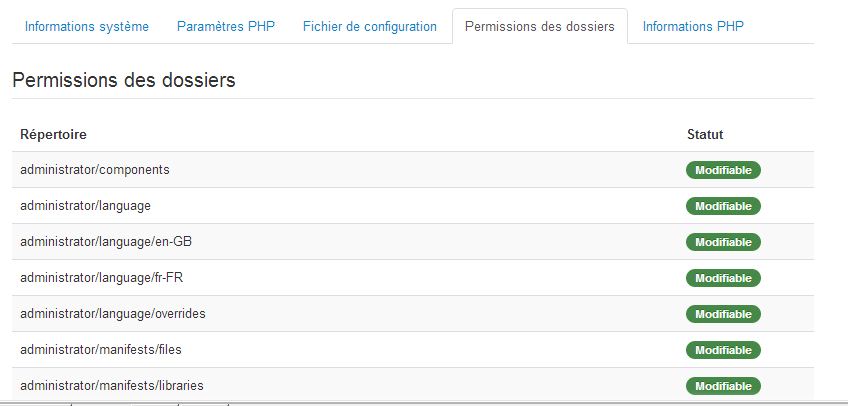The width and height of the screenshot is (848, 406).
Task: Click Modifiable badge for administrator/components
Action: click(723, 170)
